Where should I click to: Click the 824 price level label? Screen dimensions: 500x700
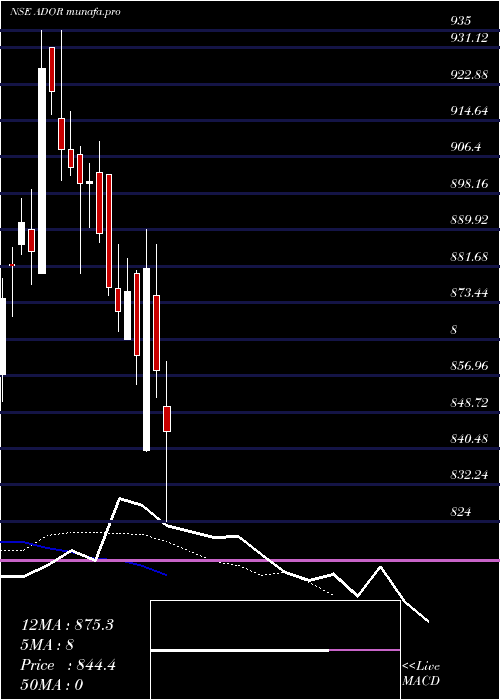click(x=460, y=512)
